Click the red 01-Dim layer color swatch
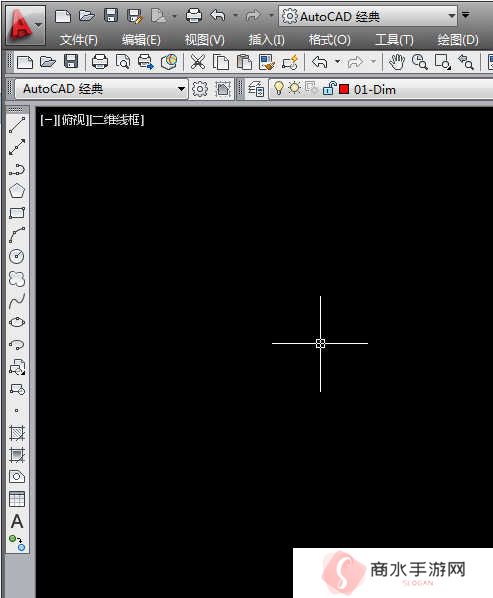 (344, 89)
